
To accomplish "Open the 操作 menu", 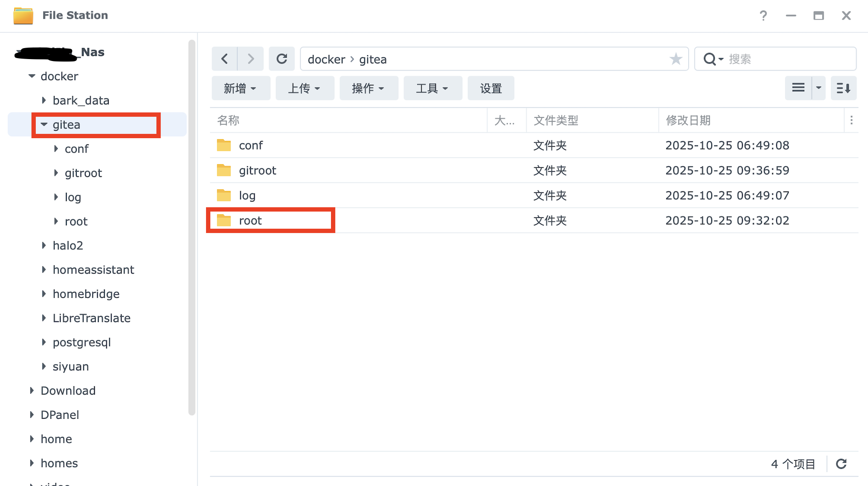I will (x=368, y=89).
